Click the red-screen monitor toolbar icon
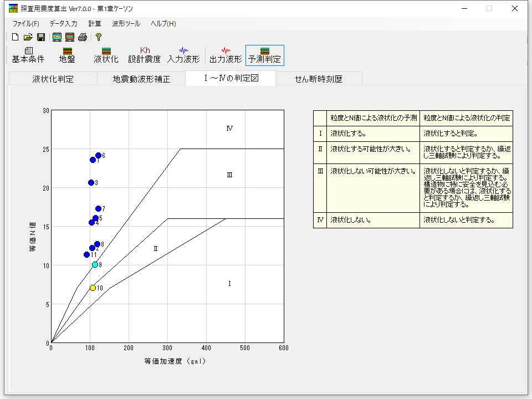Screen dimensions: 532x399 [x=70, y=37]
